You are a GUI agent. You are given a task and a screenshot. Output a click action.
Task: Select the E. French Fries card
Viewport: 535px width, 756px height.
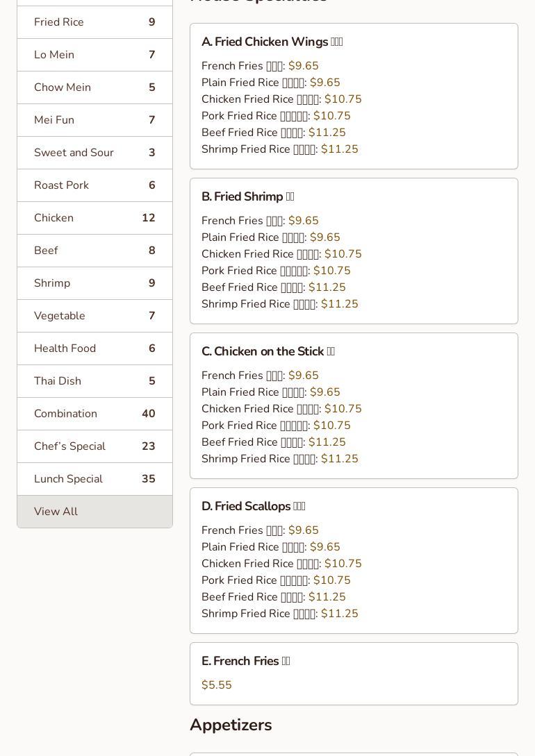pyautogui.click(x=353, y=673)
